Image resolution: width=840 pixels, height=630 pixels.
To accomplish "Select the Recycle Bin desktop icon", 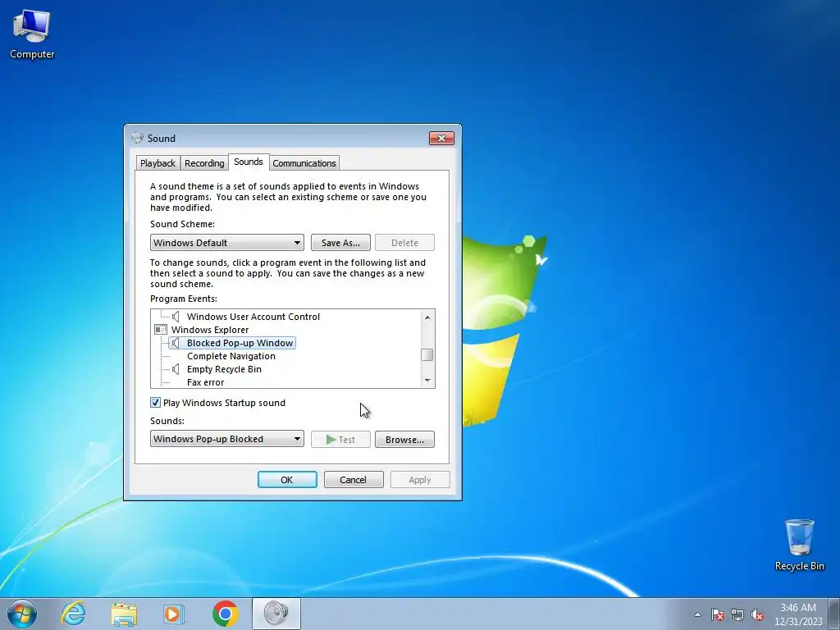I will (799, 545).
